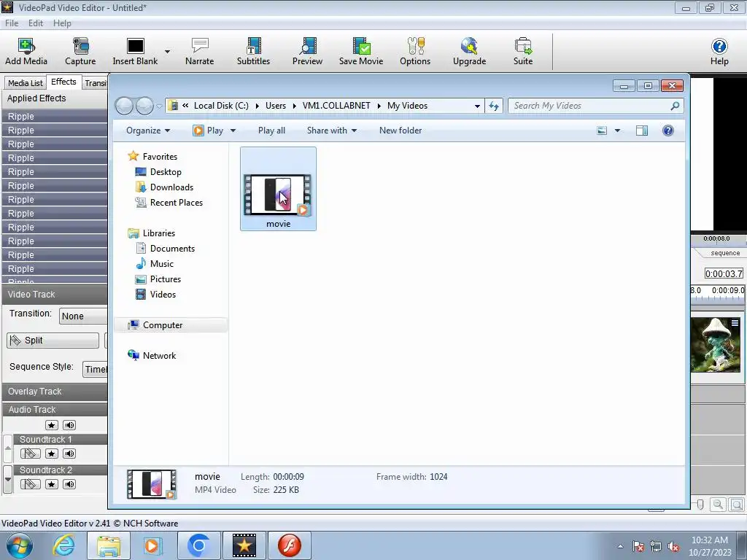Open the Transition dropdown showing None

point(83,316)
